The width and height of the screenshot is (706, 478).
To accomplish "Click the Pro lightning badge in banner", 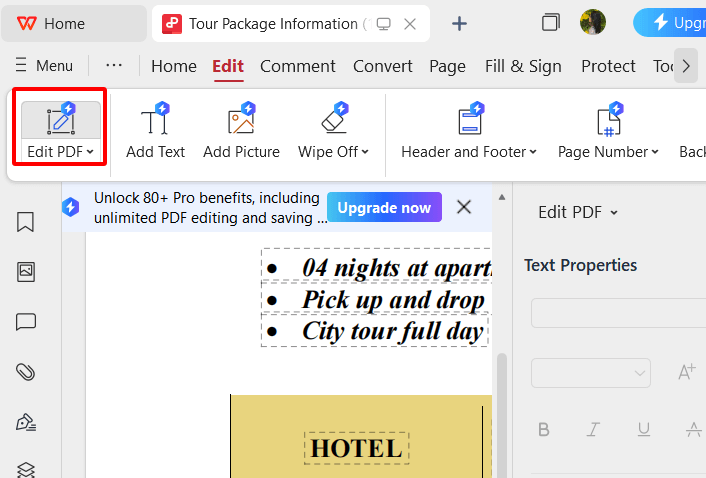I will tap(71, 207).
